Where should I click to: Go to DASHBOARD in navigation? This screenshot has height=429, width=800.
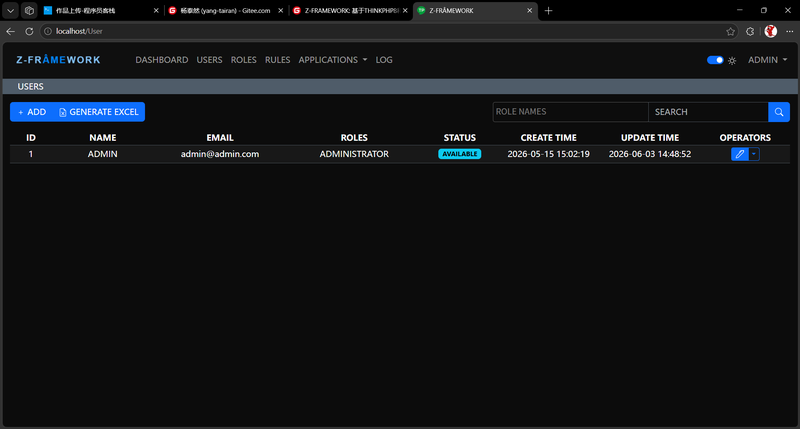(x=162, y=60)
